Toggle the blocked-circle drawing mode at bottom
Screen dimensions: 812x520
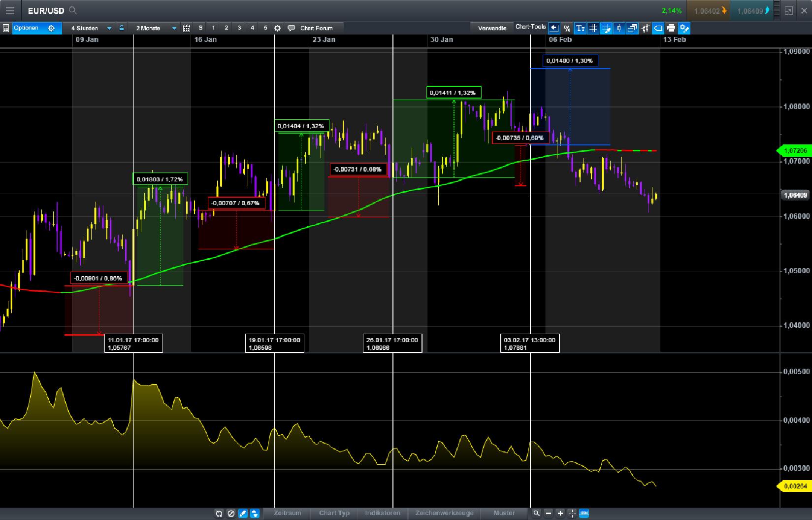[231, 514]
